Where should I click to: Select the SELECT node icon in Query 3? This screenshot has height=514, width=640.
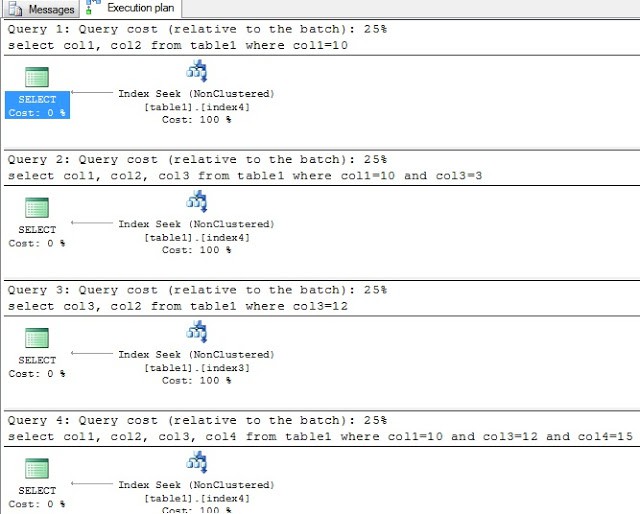pos(37,338)
